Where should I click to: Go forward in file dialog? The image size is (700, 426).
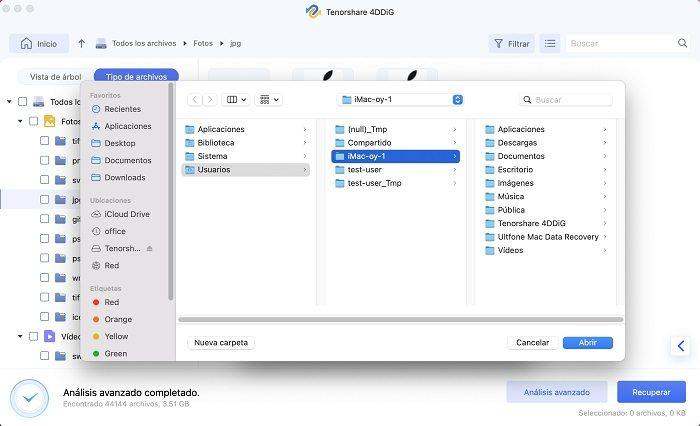[210, 100]
